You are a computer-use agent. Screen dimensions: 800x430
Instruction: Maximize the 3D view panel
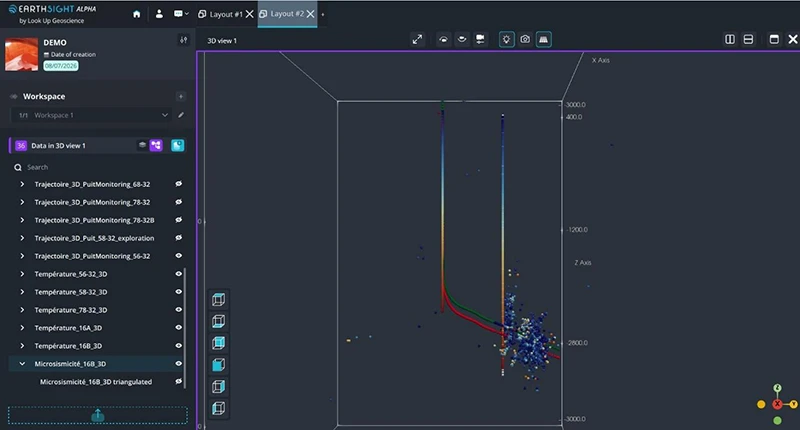point(774,39)
